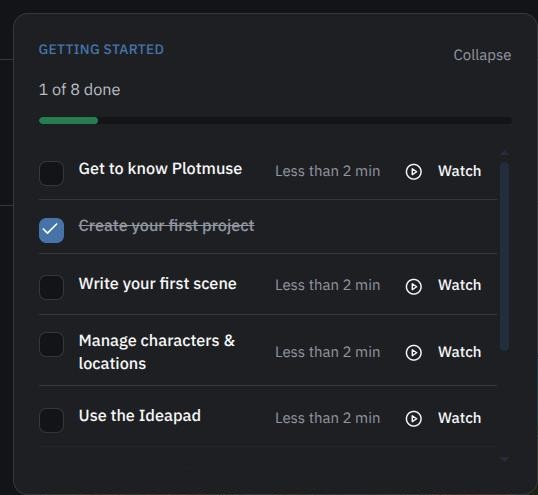538x495 pixels.
Task: Click the GETTING STARTED heading
Action: point(101,49)
